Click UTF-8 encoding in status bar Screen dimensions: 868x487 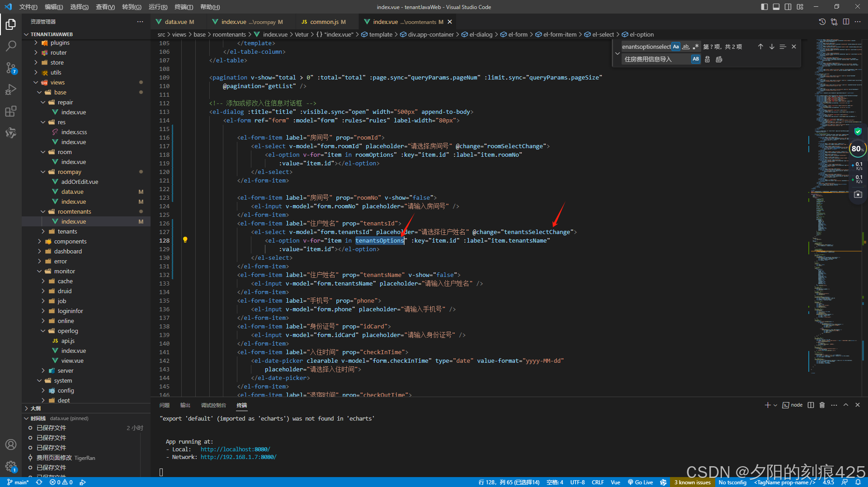click(577, 482)
